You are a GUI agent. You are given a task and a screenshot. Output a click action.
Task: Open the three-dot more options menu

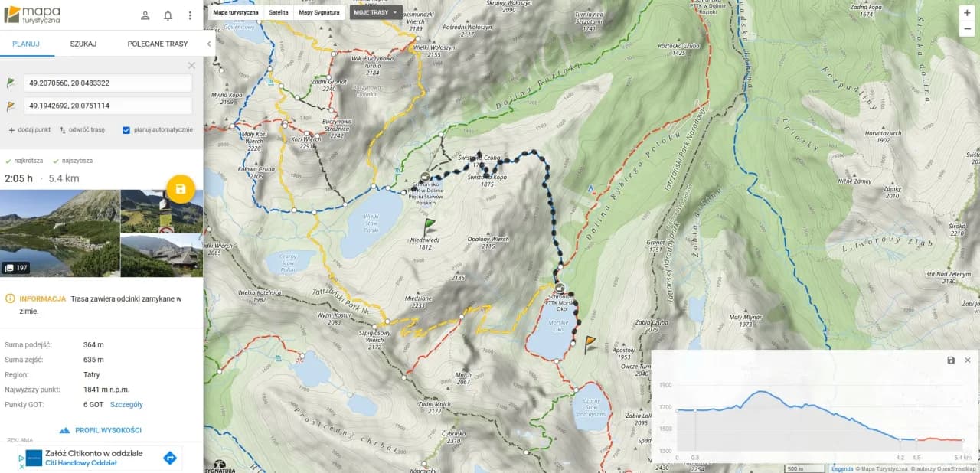[x=190, y=15]
